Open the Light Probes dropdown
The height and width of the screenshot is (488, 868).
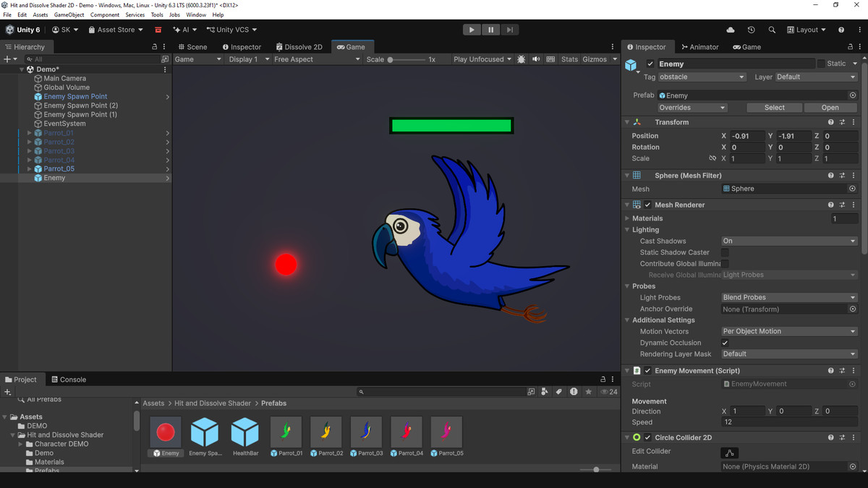click(x=789, y=297)
